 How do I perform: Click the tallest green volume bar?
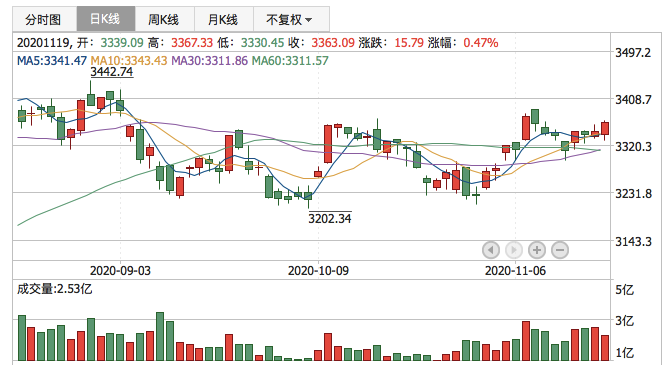tap(160, 336)
